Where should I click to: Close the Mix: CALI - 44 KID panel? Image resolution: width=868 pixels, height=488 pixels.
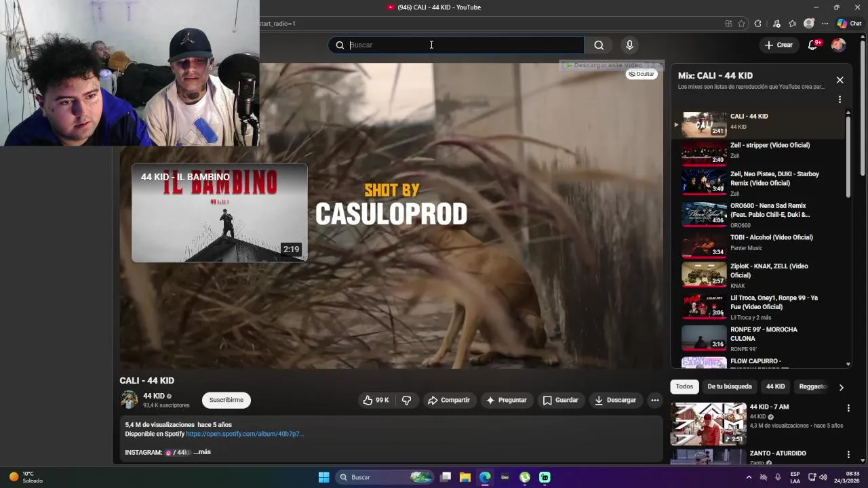(x=840, y=80)
